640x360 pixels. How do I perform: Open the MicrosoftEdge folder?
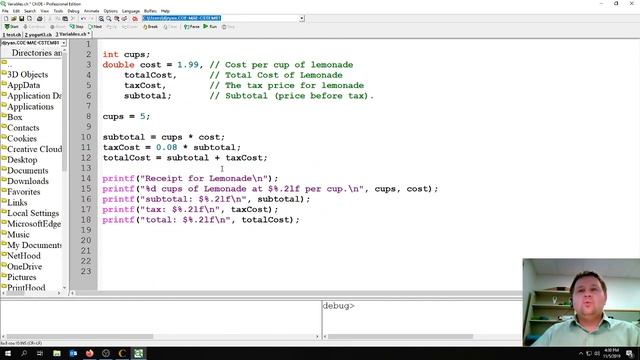[x=34, y=224]
